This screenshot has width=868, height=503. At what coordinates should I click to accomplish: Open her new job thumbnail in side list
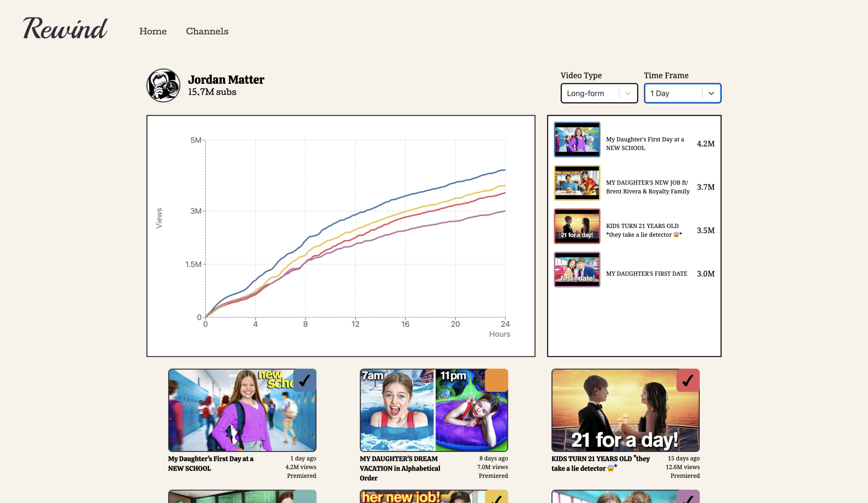[577, 183]
